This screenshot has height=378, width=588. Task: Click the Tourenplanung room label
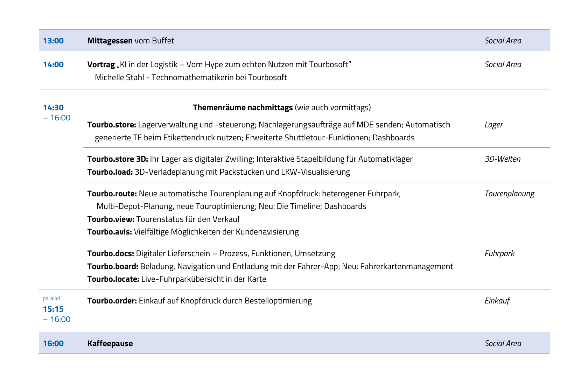pos(509,194)
